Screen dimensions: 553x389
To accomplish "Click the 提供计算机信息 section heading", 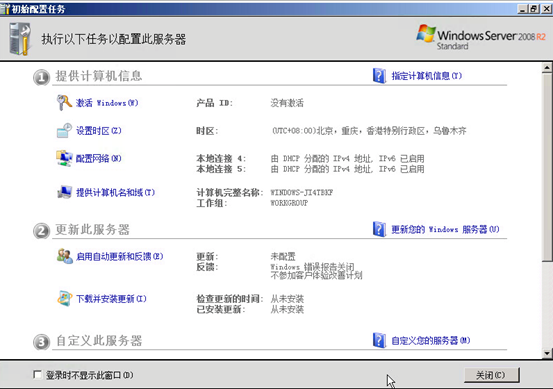I will (x=99, y=76).
